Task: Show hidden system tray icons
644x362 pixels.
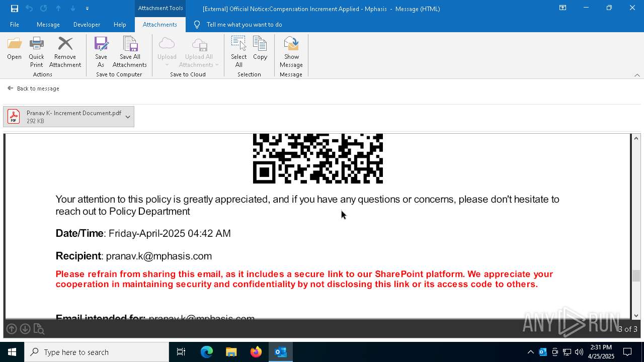Action: (531, 352)
